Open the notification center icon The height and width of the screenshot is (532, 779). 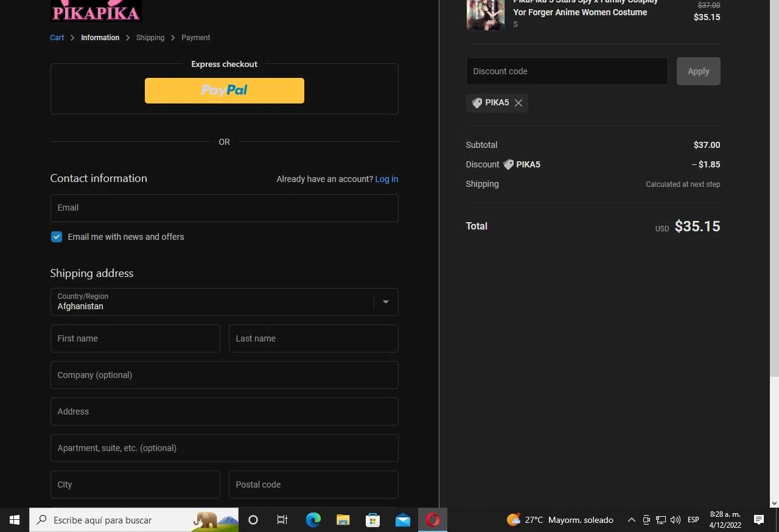click(759, 520)
